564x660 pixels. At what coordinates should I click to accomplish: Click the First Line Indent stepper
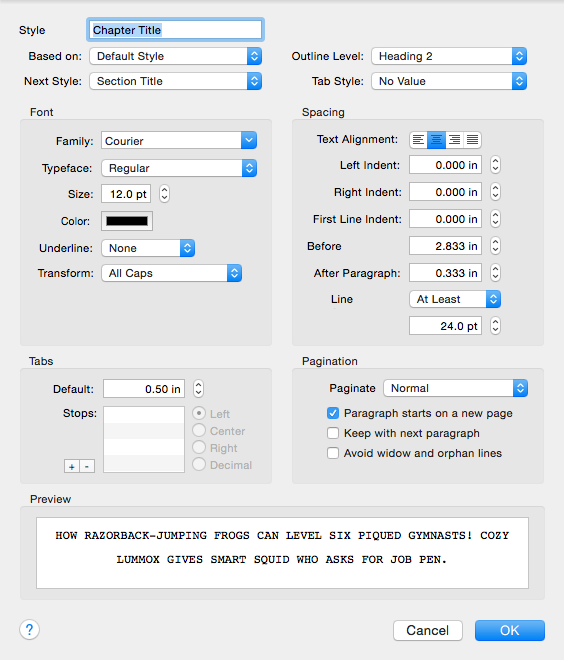tap(495, 219)
